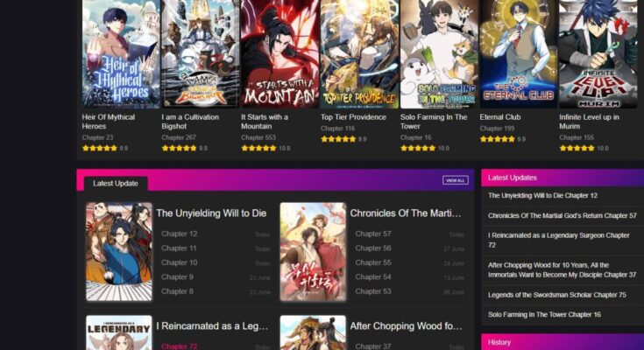
Task: Open Top Tier Providence title link
Action: coord(353,117)
